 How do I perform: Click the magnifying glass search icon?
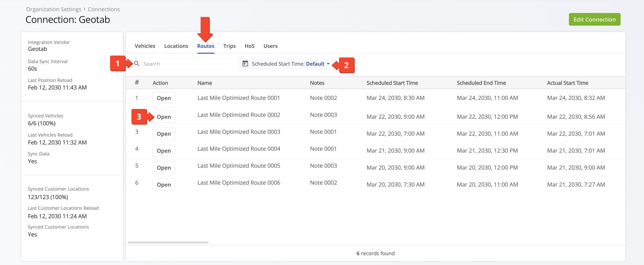(x=137, y=64)
